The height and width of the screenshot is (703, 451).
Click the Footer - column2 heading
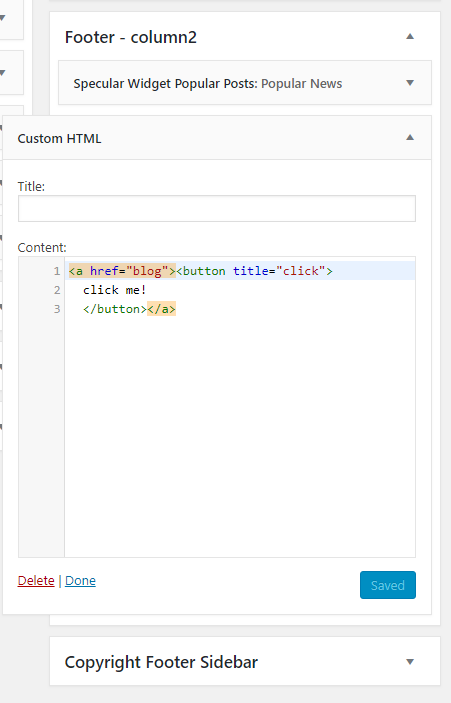tap(130, 37)
